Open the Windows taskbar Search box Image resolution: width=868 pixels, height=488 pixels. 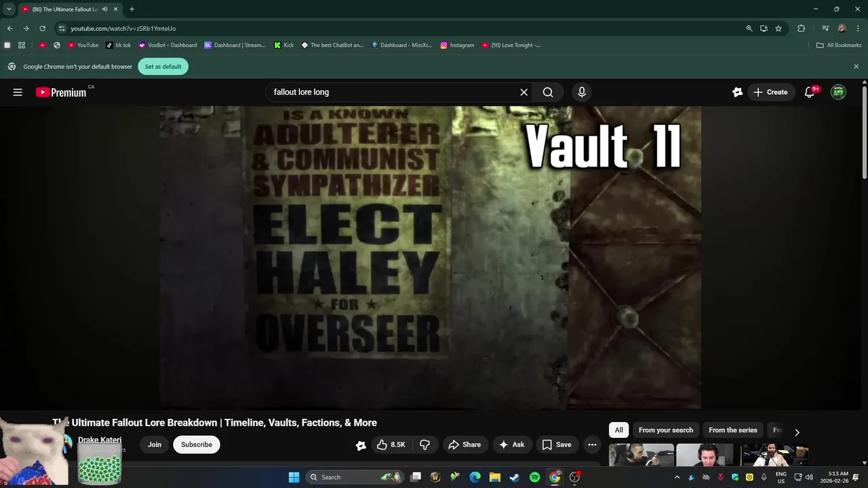point(354,477)
